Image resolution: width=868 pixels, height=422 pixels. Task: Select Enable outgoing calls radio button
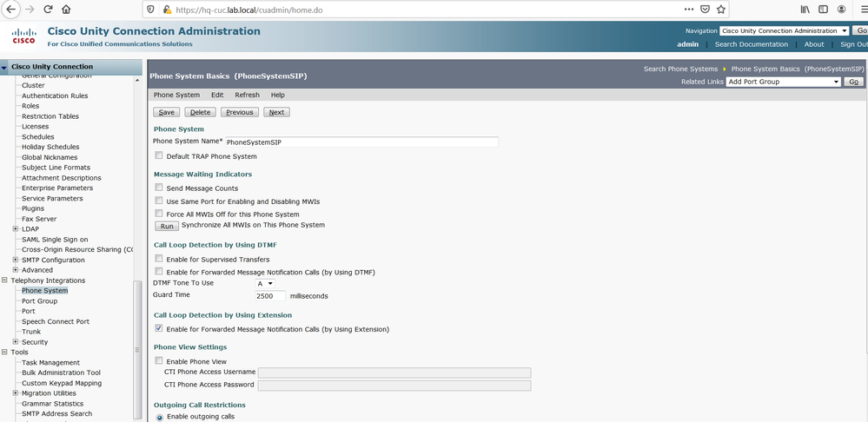pyautogui.click(x=159, y=417)
